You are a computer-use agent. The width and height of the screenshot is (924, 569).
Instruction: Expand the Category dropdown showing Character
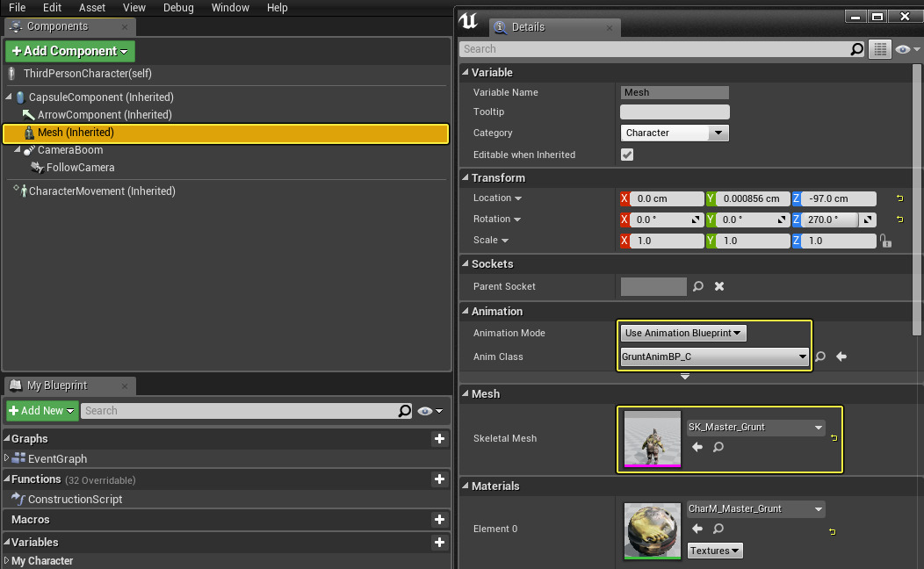(x=675, y=133)
